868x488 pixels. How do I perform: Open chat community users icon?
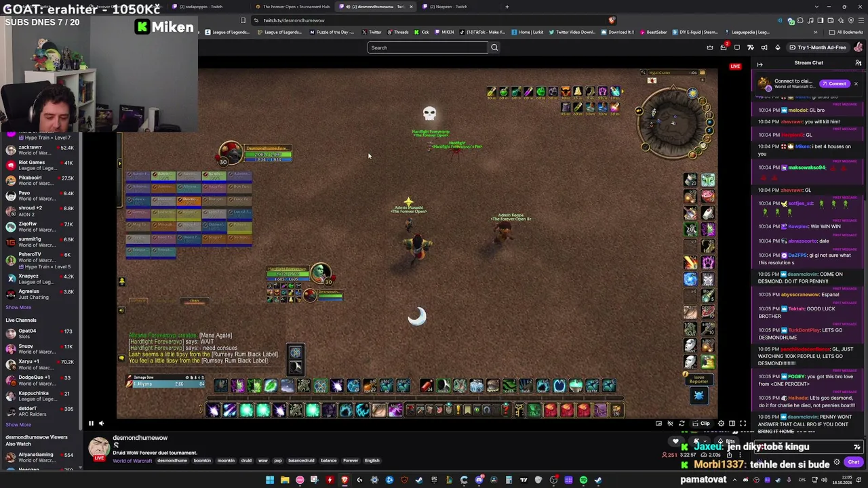858,63
